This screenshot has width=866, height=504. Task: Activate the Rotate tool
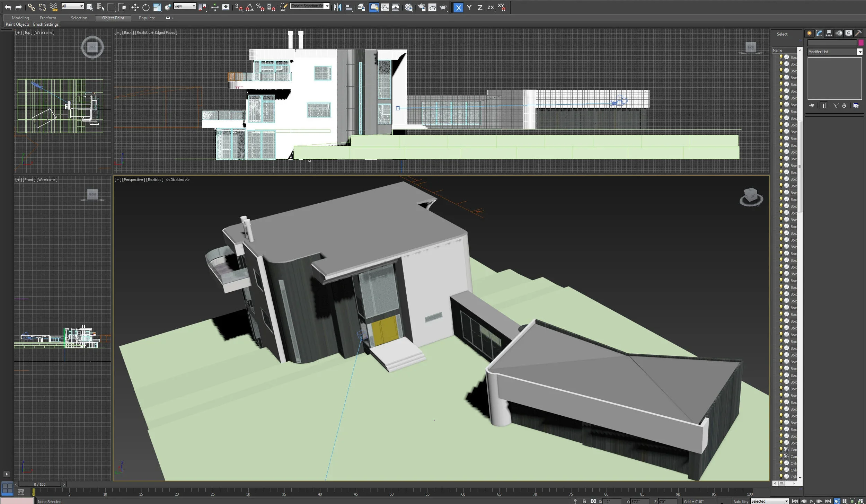(146, 7)
